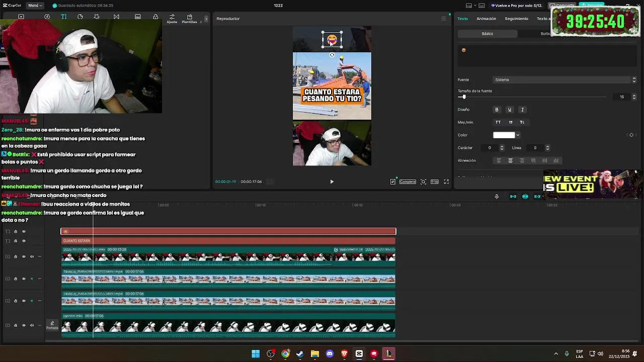644x362 pixels.
Task: Click the Línea spacing stepper
Action: tap(547, 148)
